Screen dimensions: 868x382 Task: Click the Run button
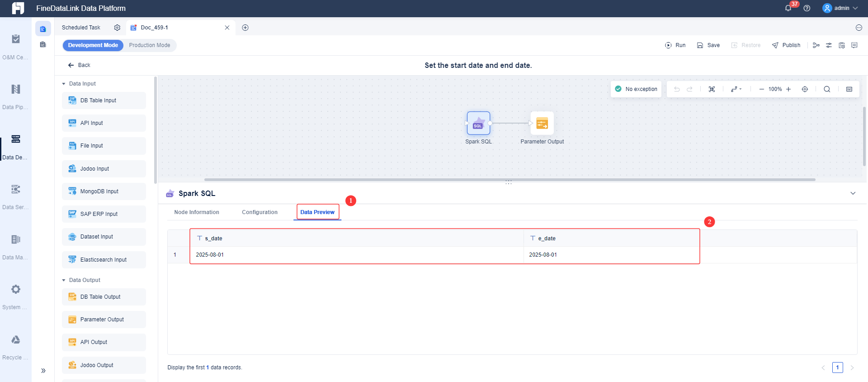pyautogui.click(x=675, y=45)
